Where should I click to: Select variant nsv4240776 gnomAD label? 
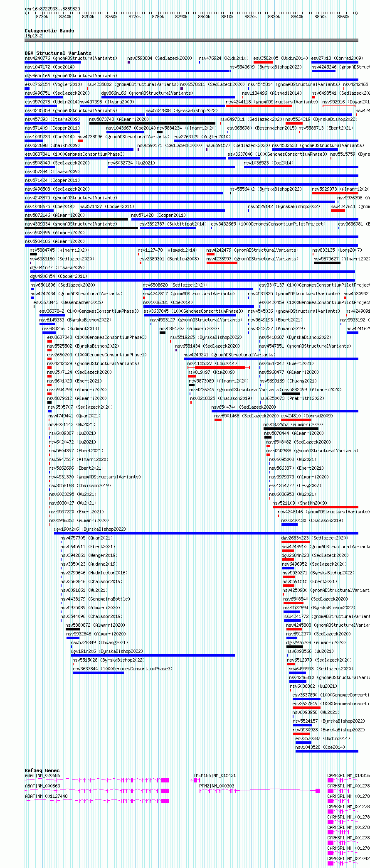pyautogui.click(x=71, y=58)
